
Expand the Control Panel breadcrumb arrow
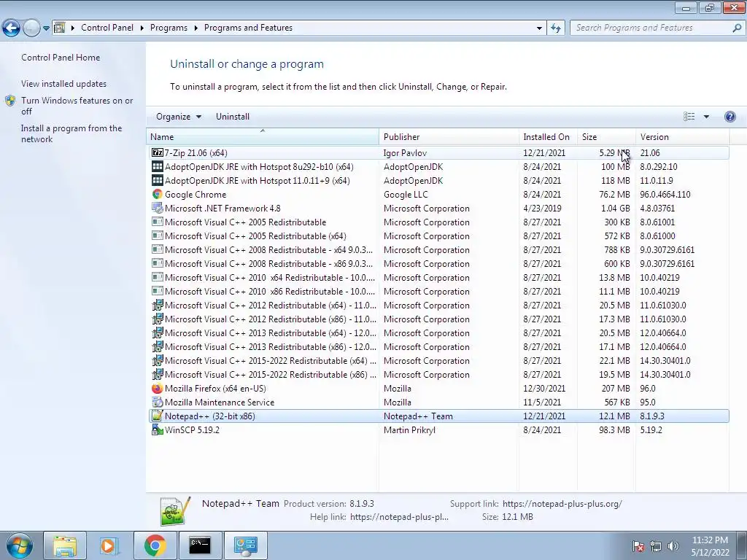coord(142,28)
